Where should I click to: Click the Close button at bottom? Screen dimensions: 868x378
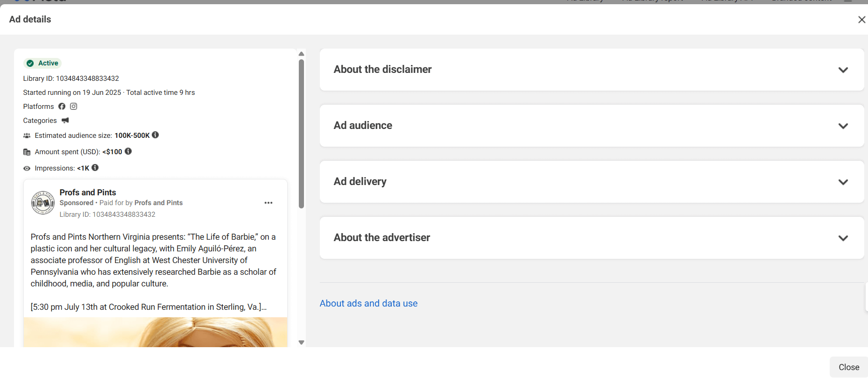tap(849, 367)
